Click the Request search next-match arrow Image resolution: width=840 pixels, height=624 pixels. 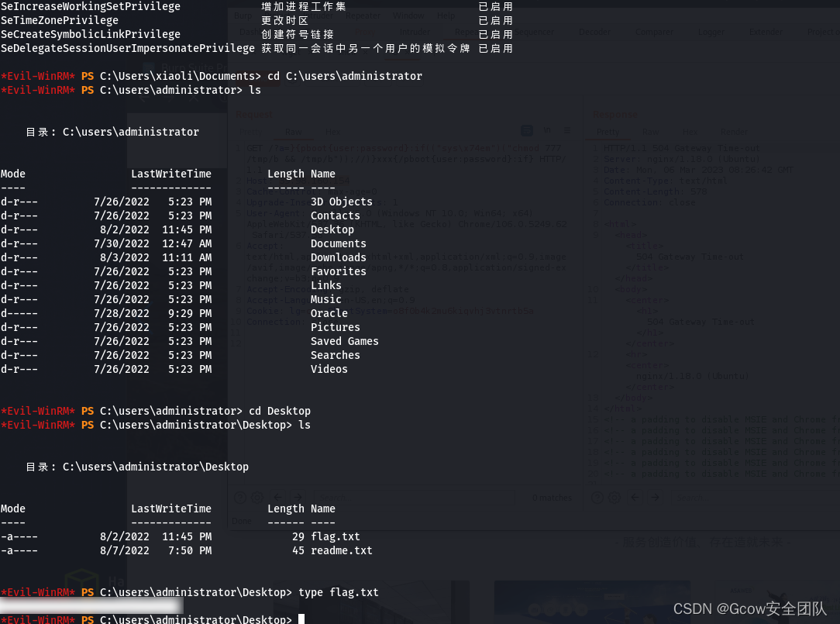pos(298,498)
